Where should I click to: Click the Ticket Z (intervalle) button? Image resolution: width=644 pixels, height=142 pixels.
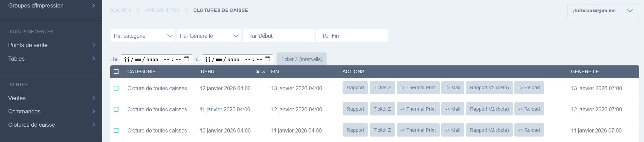tap(301, 59)
